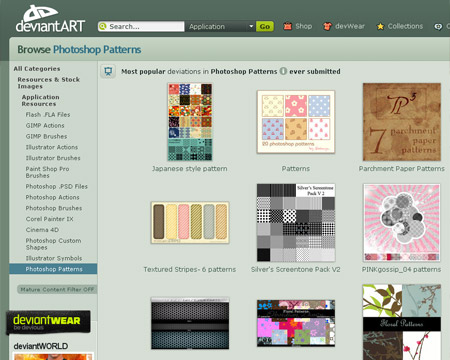This screenshot has height=360, width=450.
Task: Open Parchment Paper Patterns thumbnail
Action: point(402,122)
